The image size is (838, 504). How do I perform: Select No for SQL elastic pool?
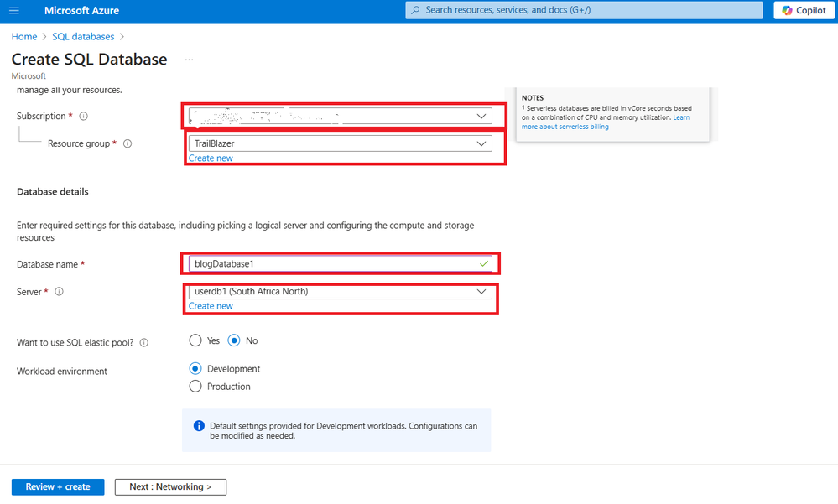(x=234, y=340)
